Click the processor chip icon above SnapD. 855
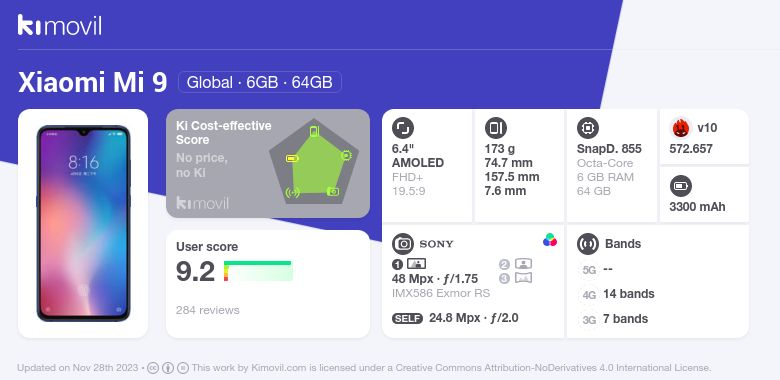The image size is (780, 380). click(587, 128)
